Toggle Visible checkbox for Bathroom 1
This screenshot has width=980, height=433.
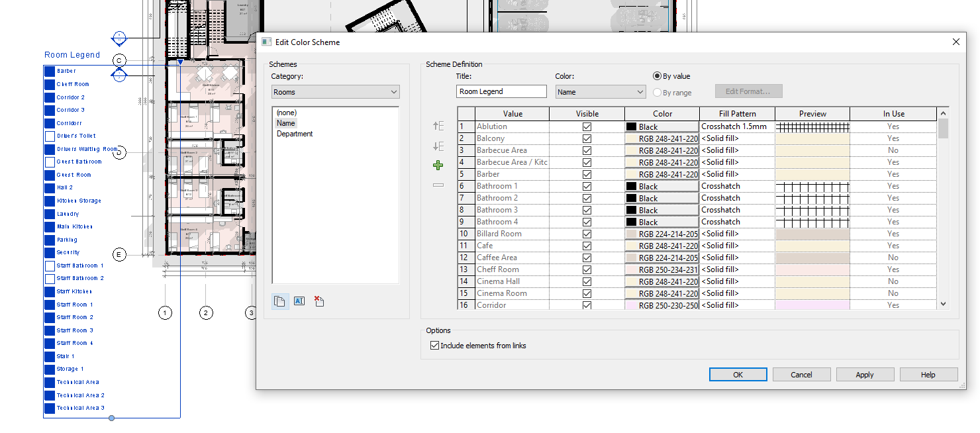[x=587, y=186]
